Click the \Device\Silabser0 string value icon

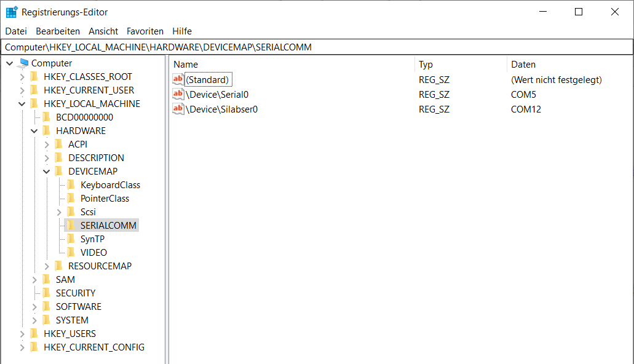click(178, 109)
